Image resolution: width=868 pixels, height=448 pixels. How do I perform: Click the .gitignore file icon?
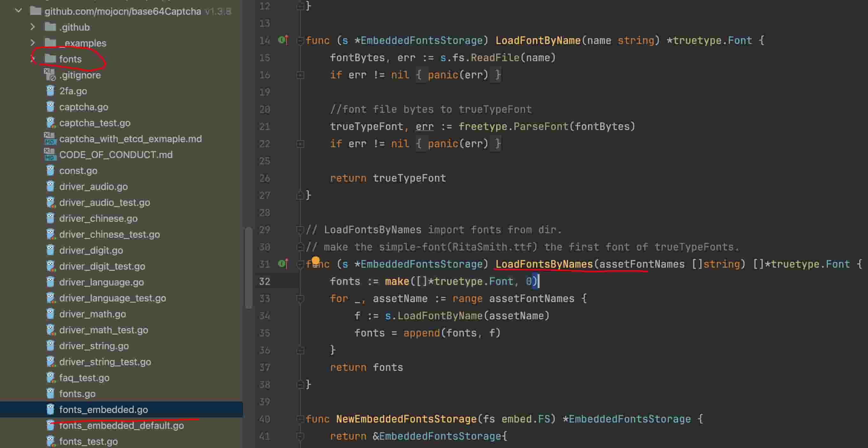(x=50, y=75)
